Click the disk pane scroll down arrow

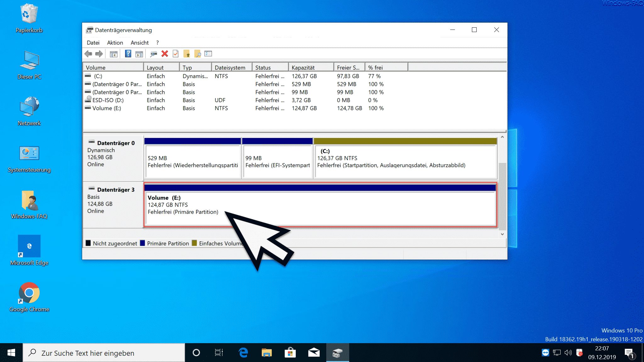pos(502,234)
